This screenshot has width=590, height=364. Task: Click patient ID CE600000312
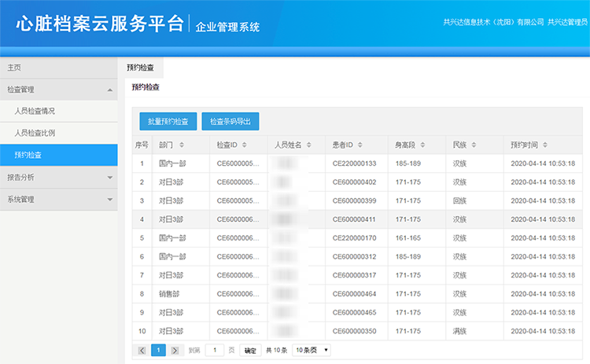[x=354, y=256]
